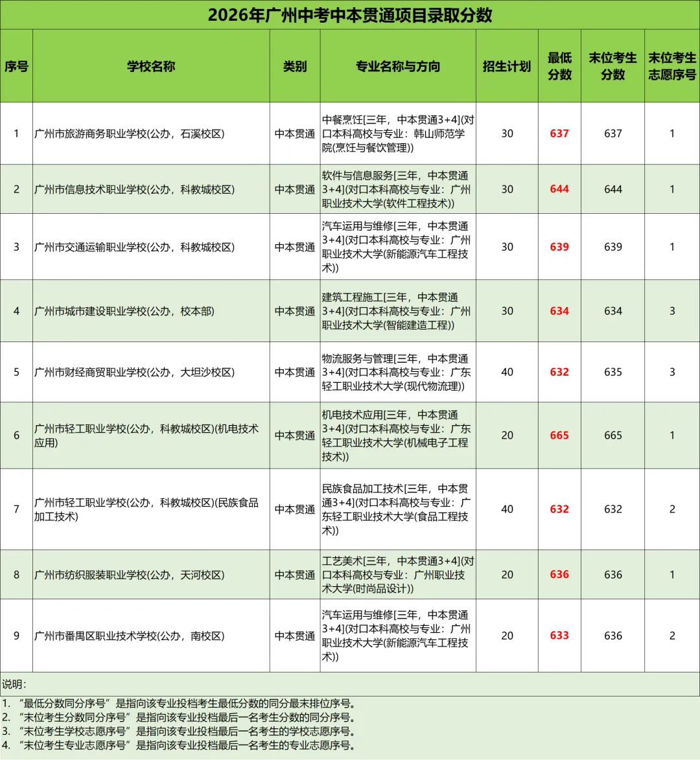Click the major cell 软件与信息服务
Image resolution: width=700 pixels, height=760 pixels.
tap(398, 190)
